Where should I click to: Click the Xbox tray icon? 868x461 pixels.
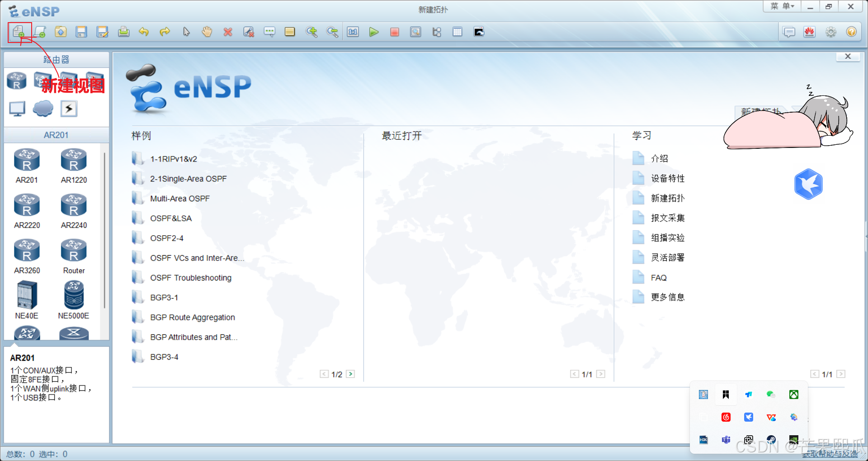point(793,394)
